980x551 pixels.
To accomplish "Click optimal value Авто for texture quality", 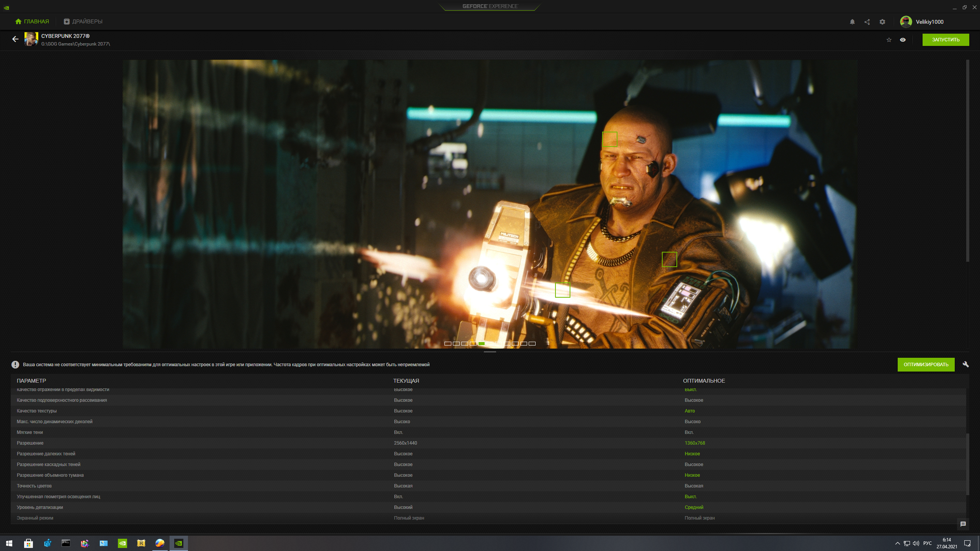I will point(689,411).
